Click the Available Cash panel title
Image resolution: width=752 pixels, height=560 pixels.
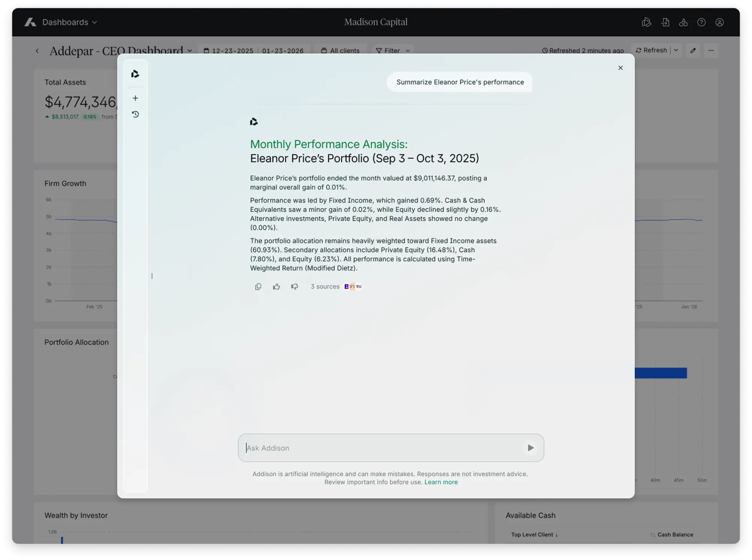530,515
